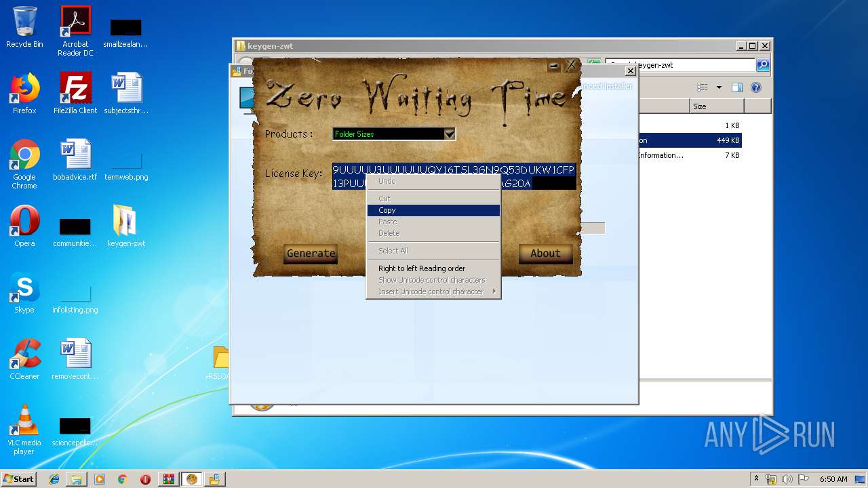
Task: Open Windows Explorer from the taskbar
Action: [x=77, y=479]
